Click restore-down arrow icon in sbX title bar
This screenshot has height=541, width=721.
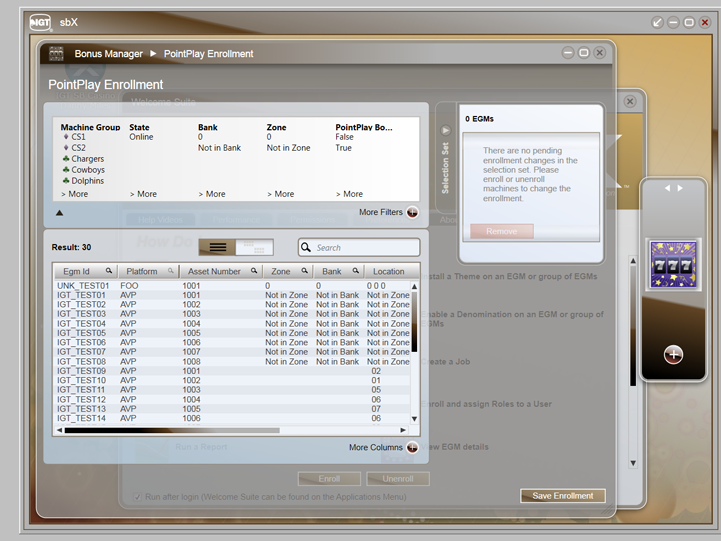point(658,22)
